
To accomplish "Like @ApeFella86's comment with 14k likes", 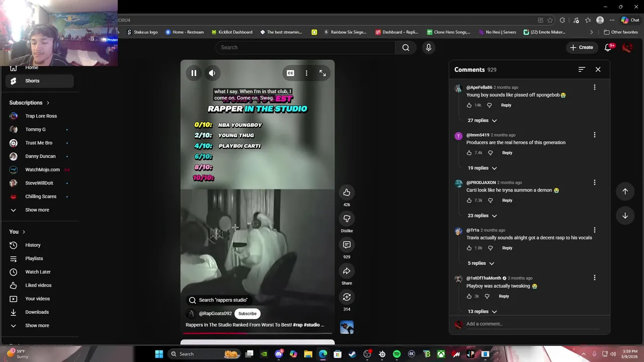I will pos(469,105).
